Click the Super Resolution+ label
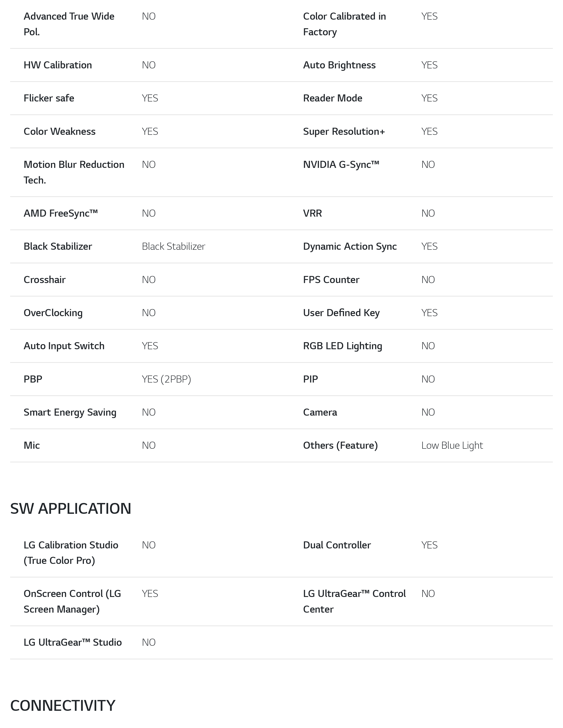Viewport: 563px width, 728px height. click(x=344, y=131)
